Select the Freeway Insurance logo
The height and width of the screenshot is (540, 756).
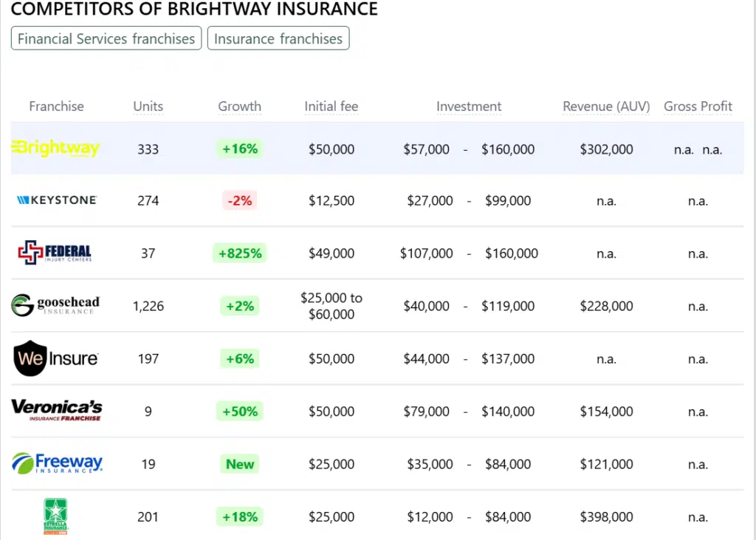[57, 463]
